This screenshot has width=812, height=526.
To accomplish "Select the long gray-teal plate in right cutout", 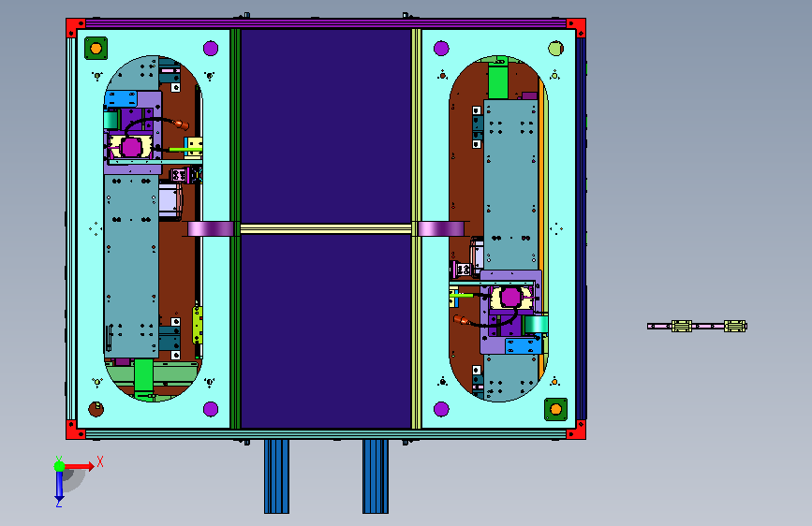I will (x=511, y=184).
